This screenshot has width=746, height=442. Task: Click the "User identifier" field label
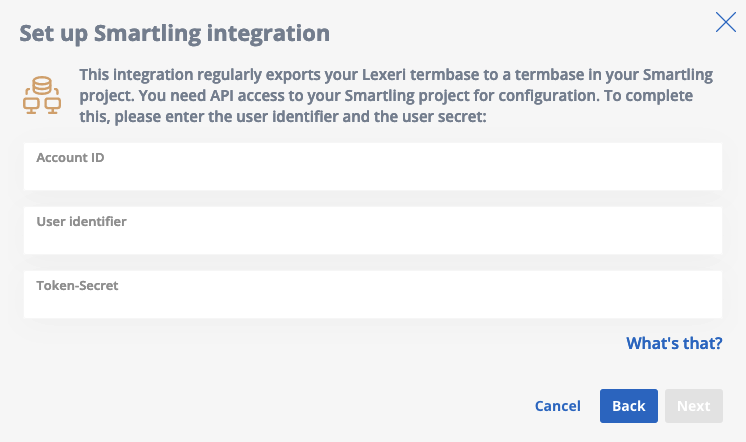pos(81,222)
